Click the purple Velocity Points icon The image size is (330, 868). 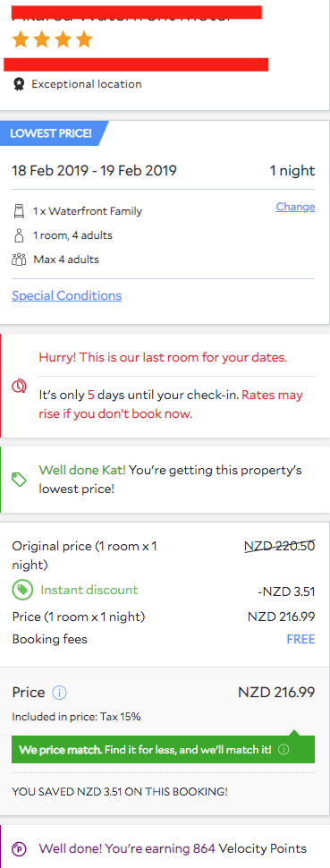pos(19,848)
